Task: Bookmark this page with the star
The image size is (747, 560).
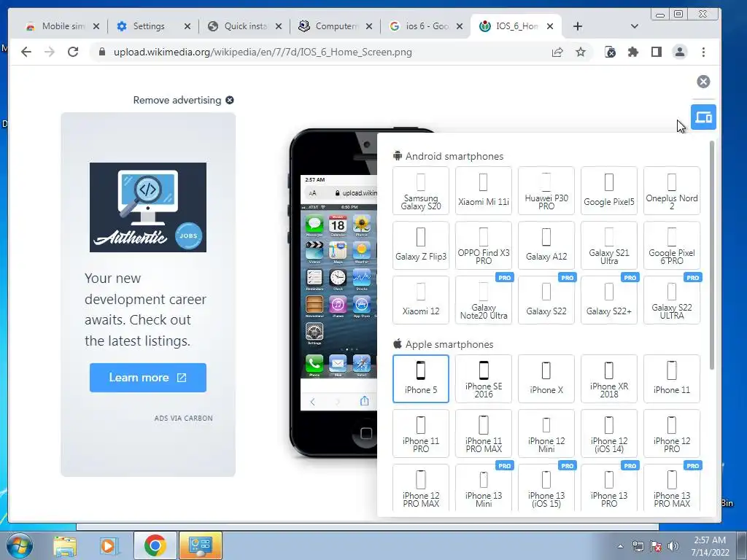Action: [580, 52]
